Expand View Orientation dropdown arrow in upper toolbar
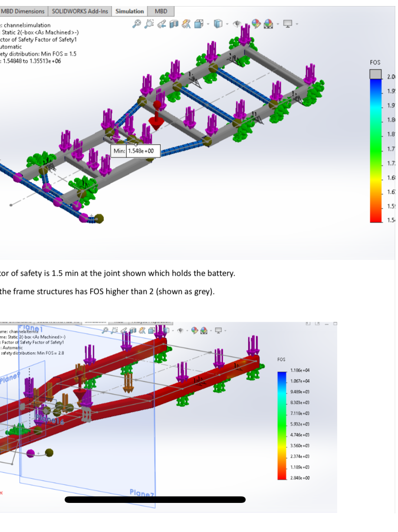This screenshot has height=532, width=398. (x=208, y=24)
